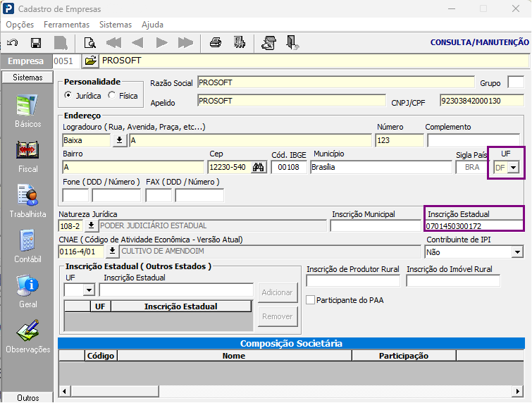The height and width of the screenshot is (403, 532).
Task: Open the Contábil calculator icon
Action: (x=27, y=240)
